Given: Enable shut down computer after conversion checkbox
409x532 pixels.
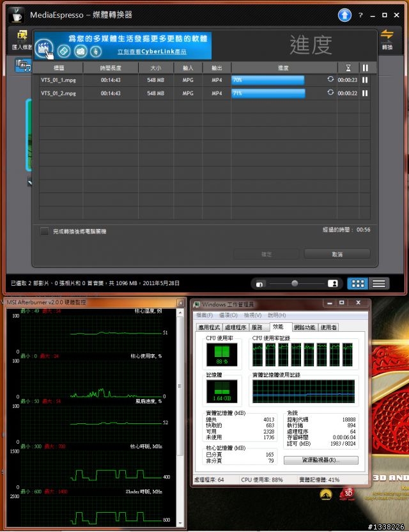Looking at the screenshot, I should [x=45, y=231].
